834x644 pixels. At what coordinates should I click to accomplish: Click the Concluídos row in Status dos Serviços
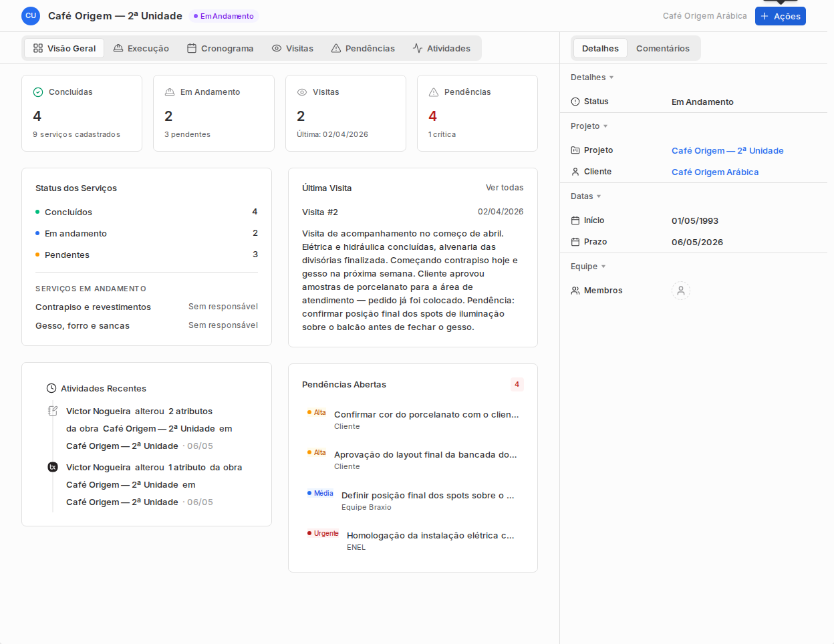146,212
